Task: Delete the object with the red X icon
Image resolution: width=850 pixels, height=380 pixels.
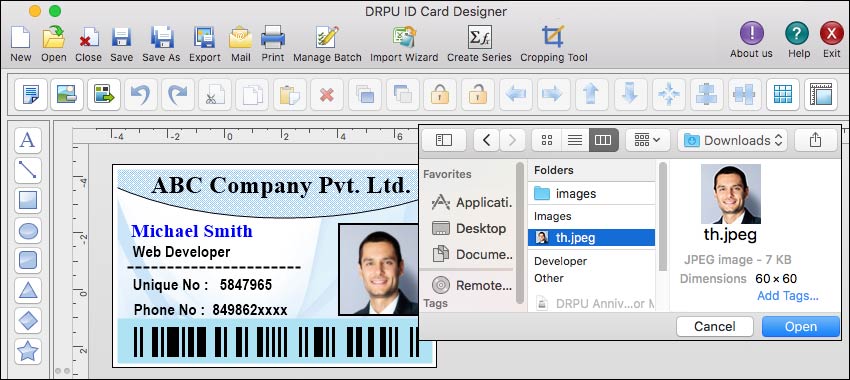Action: (x=327, y=94)
